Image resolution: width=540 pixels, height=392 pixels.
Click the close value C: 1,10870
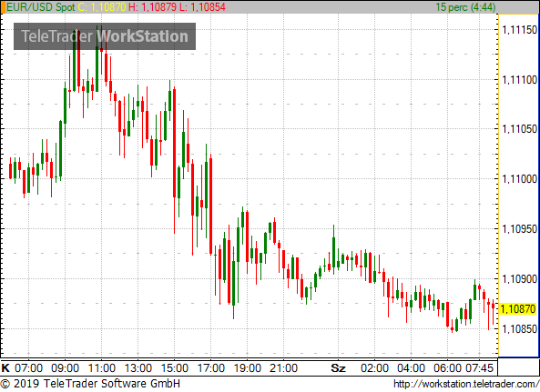pos(102,7)
